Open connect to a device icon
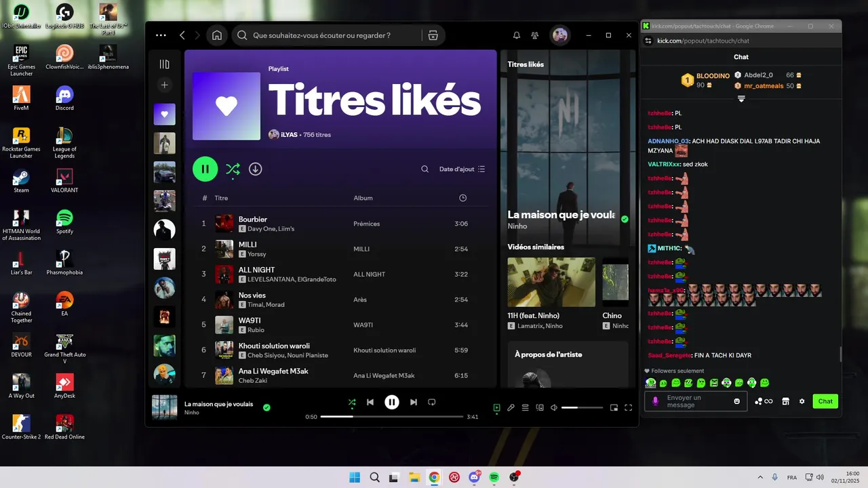Image resolution: width=868 pixels, height=488 pixels. [x=540, y=407]
